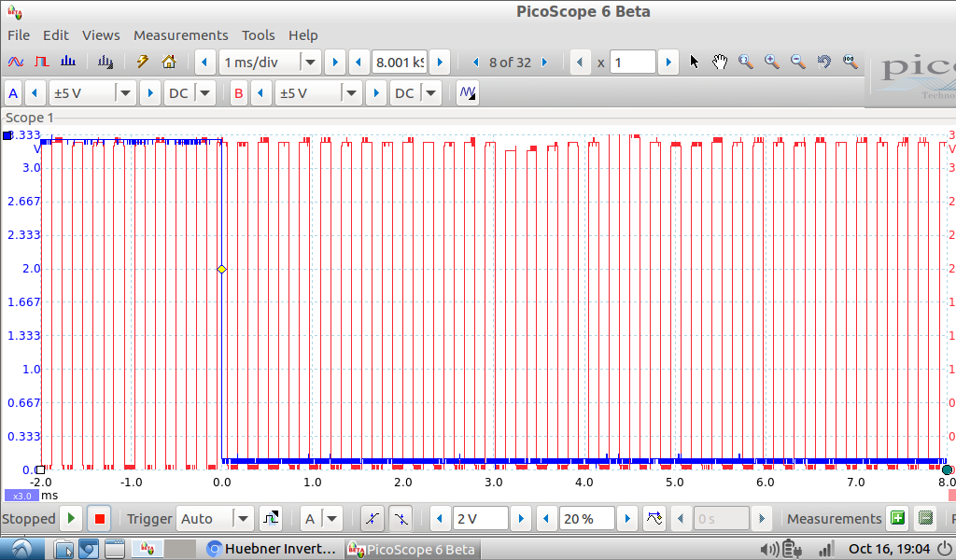Click the Zoom In magnifier tool
The width and height of the screenshot is (956, 560).
coord(772,63)
